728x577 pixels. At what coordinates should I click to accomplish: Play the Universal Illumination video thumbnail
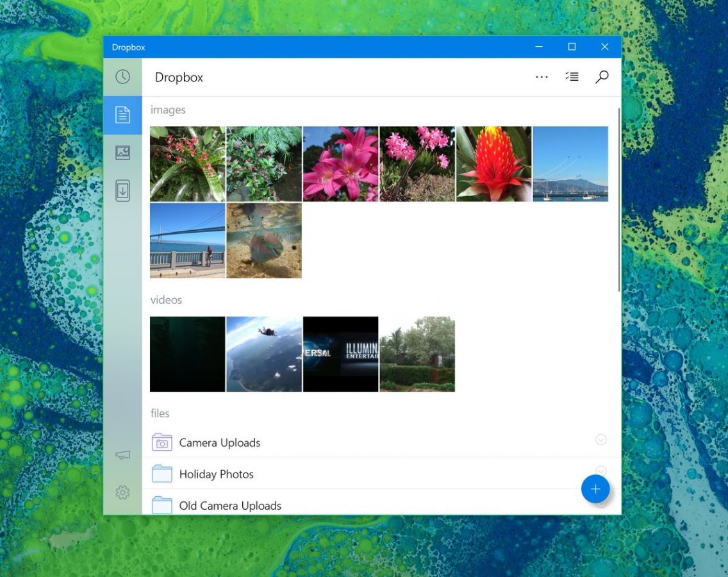(341, 354)
